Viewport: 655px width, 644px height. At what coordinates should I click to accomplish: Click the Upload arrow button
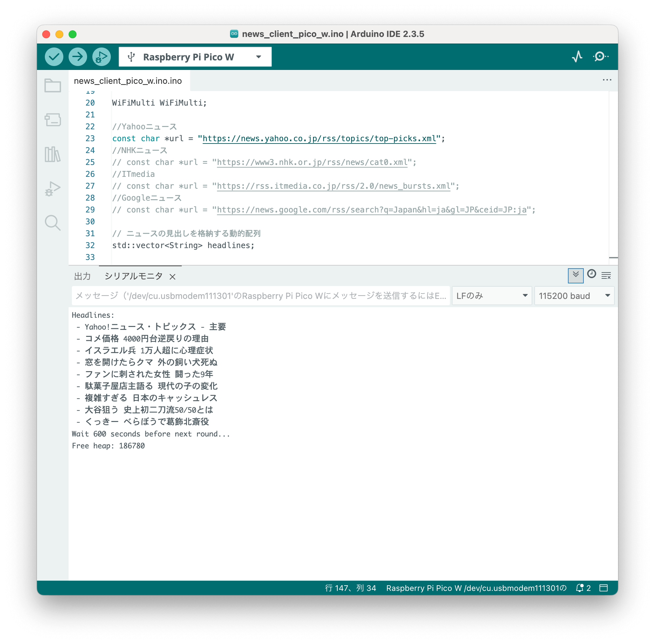coord(78,56)
